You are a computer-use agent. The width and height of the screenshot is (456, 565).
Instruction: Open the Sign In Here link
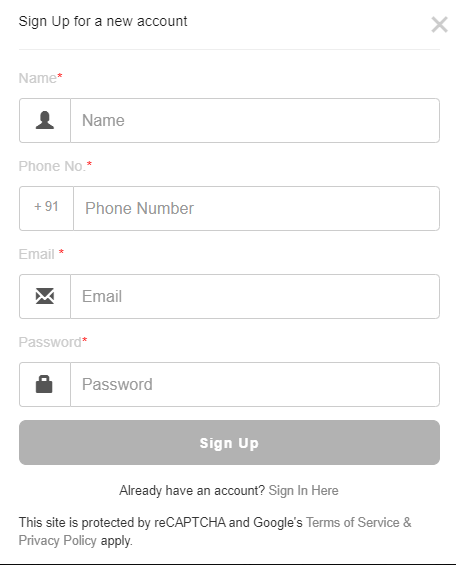click(304, 491)
